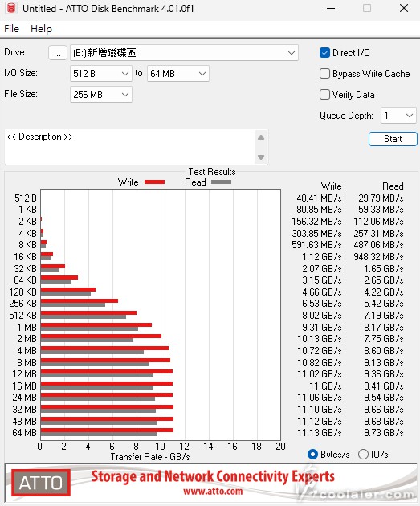Click the 16 KB read value 948.32 MB/s
420x506 pixels.
click(379, 257)
